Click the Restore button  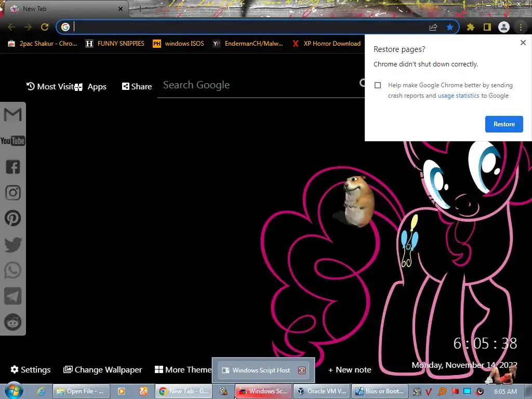[504, 124]
